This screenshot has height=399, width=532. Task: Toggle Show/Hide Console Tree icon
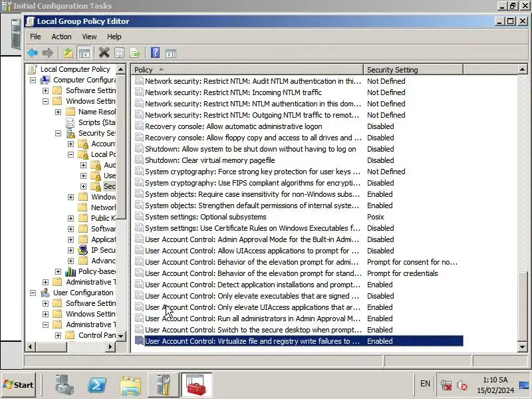[x=84, y=53]
